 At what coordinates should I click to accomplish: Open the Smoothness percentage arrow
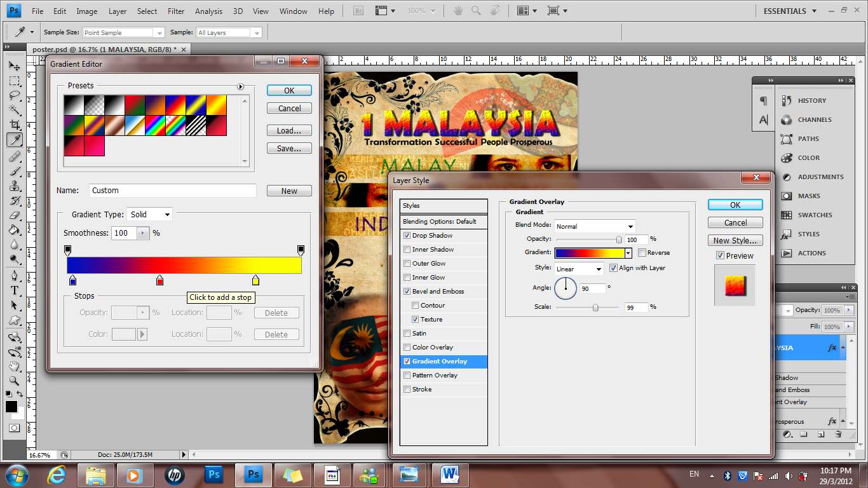[142, 233]
